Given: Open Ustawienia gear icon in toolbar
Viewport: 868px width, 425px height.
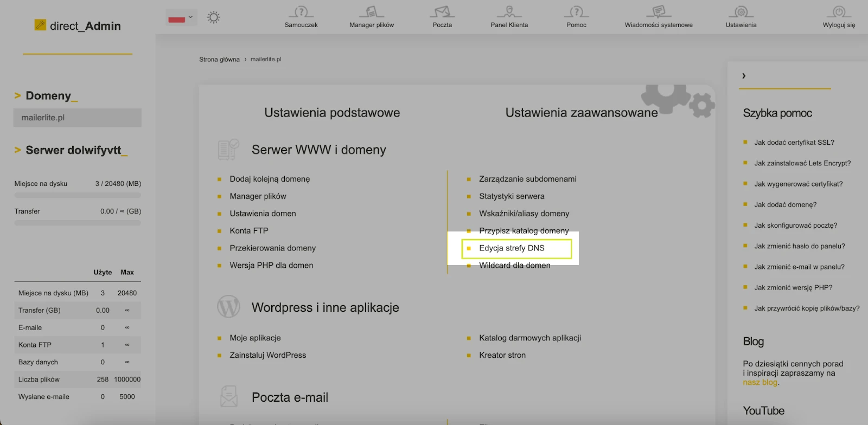Looking at the screenshot, I should (741, 12).
